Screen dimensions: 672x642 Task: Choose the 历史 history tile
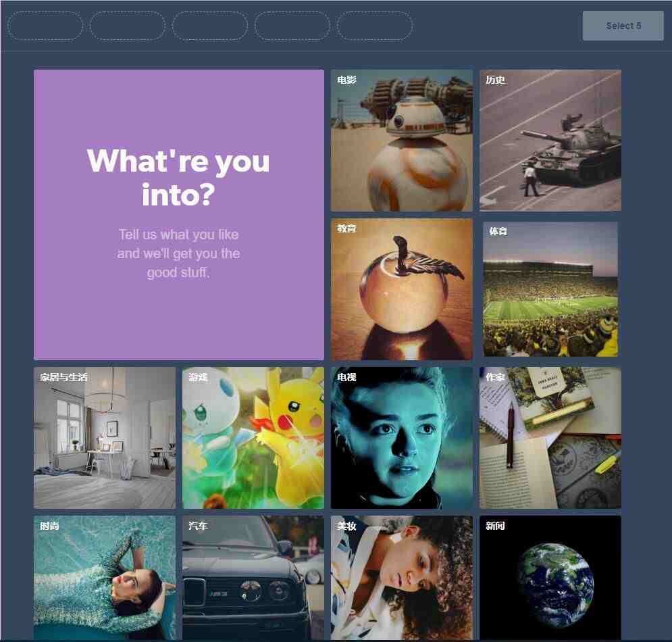click(550, 141)
